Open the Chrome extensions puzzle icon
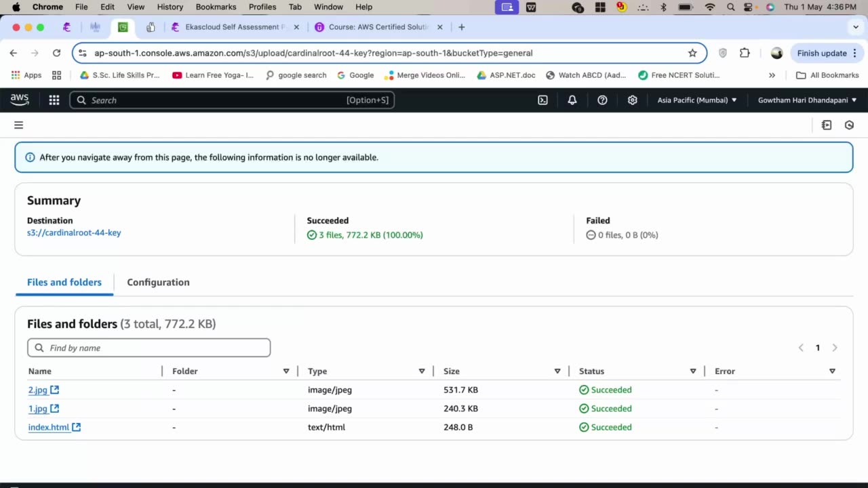Image resolution: width=868 pixels, height=488 pixels. click(x=745, y=53)
